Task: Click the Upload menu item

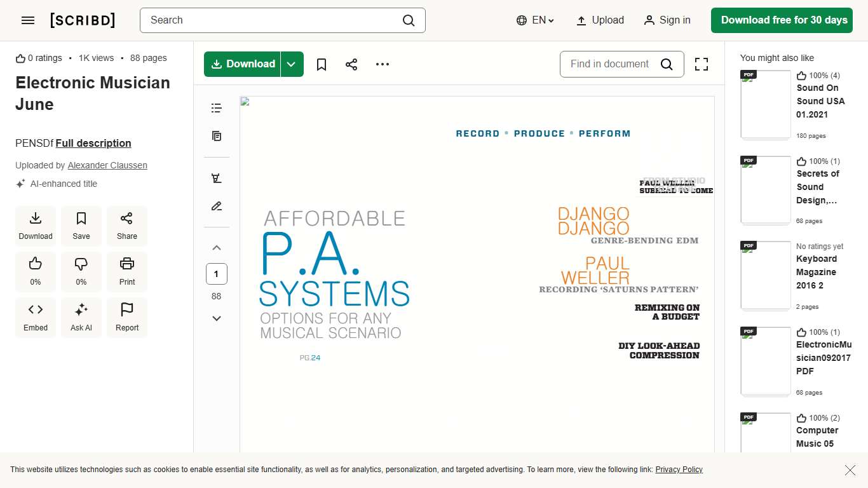Action: coord(600,20)
